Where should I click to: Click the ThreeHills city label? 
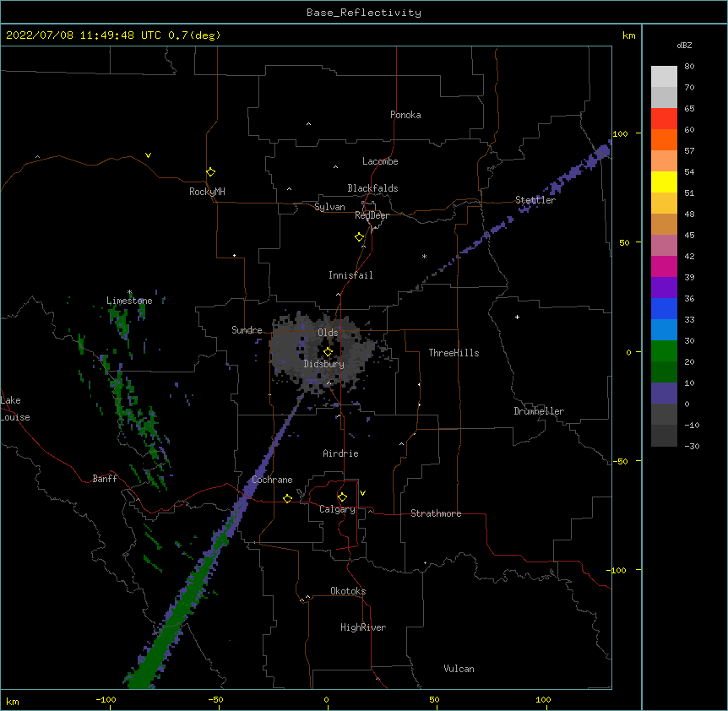click(454, 353)
